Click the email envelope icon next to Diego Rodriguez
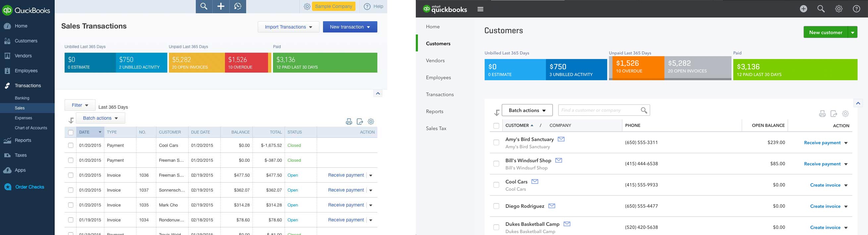Viewport: 868px width, 235px height. (x=552, y=206)
